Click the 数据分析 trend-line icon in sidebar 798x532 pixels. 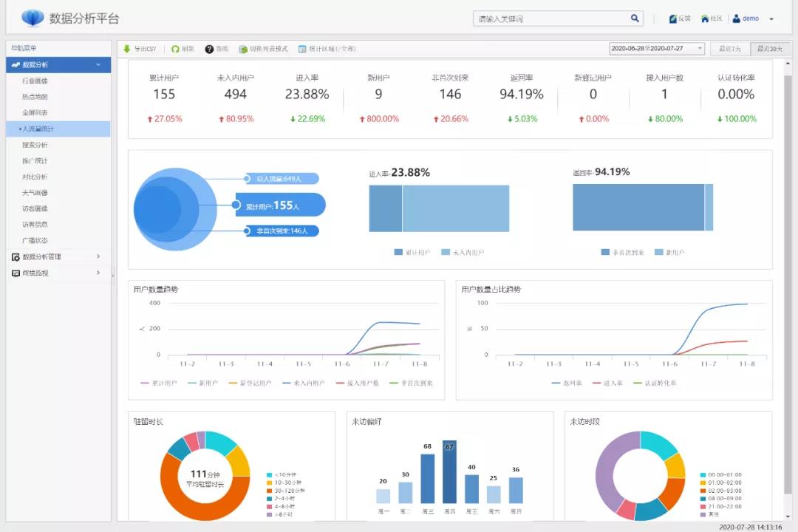tap(16, 65)
